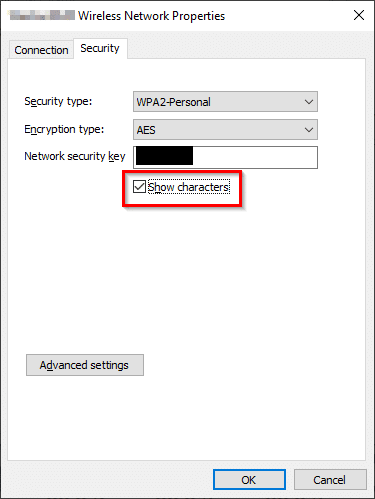Confirm changes with the OK button

pos(249,480)
